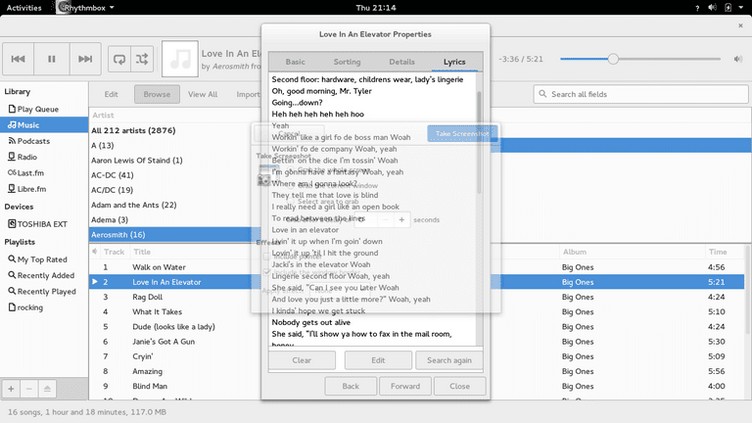Viewport: 752px width, 423px height.
Task: Click the album art placeholder thumbnail
Action: point(180,59)
